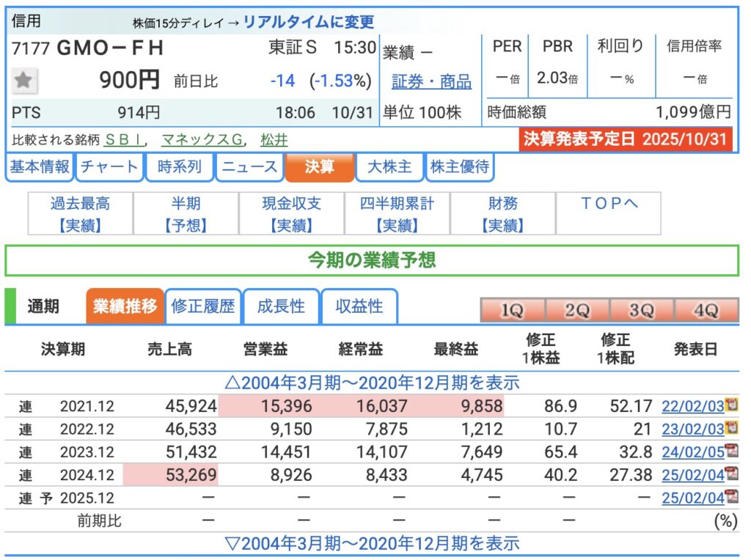This screenshot has width=751, height=560.
Task: Click the favorite star icon beside the stock price
Action: click(24, 81)
